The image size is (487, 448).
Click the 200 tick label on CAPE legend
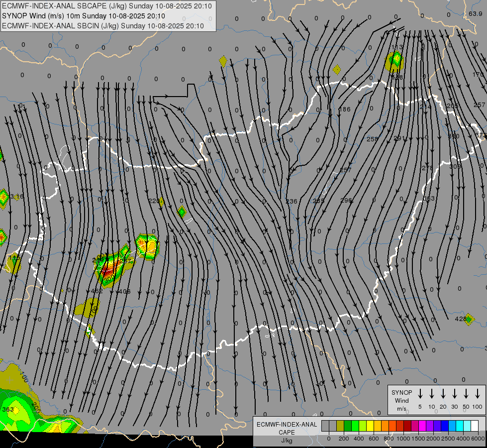[344, 439]
